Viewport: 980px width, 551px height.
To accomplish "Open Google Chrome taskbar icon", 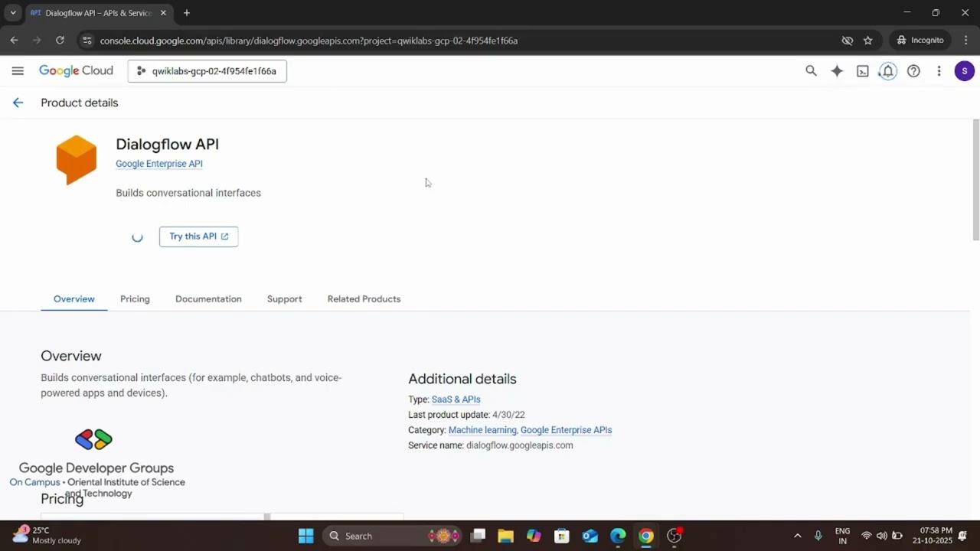I will (646, 536).
